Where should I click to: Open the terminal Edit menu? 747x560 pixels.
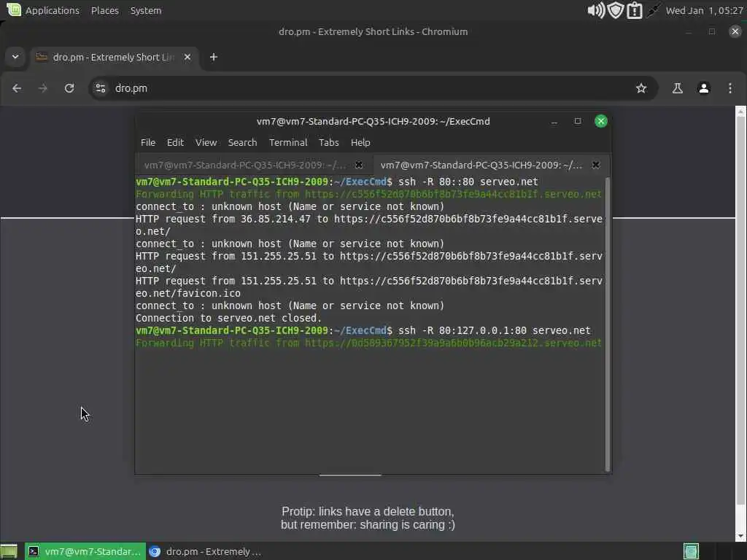point(175,142)
